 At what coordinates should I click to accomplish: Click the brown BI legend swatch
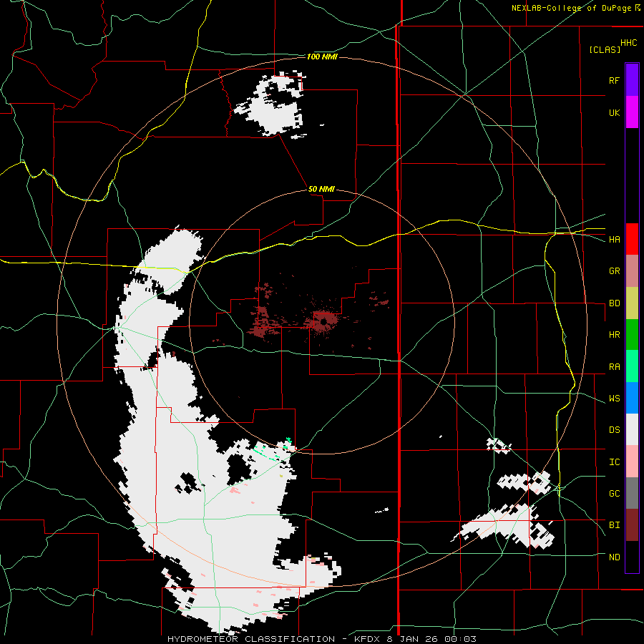click(632, 525)
